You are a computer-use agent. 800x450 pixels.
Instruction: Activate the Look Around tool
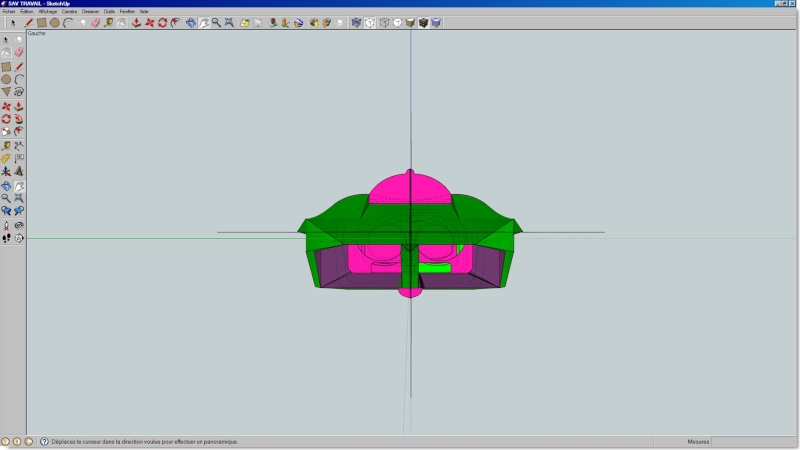[19, 226]
